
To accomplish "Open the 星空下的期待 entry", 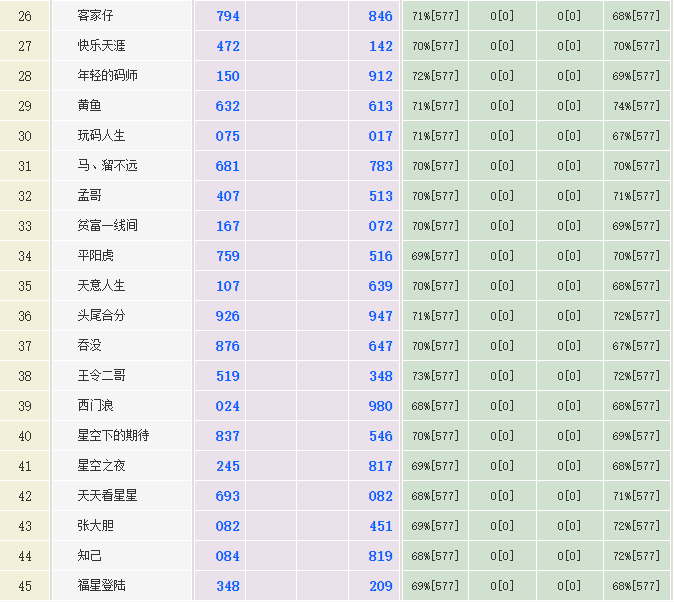I will tap(113, 436).
